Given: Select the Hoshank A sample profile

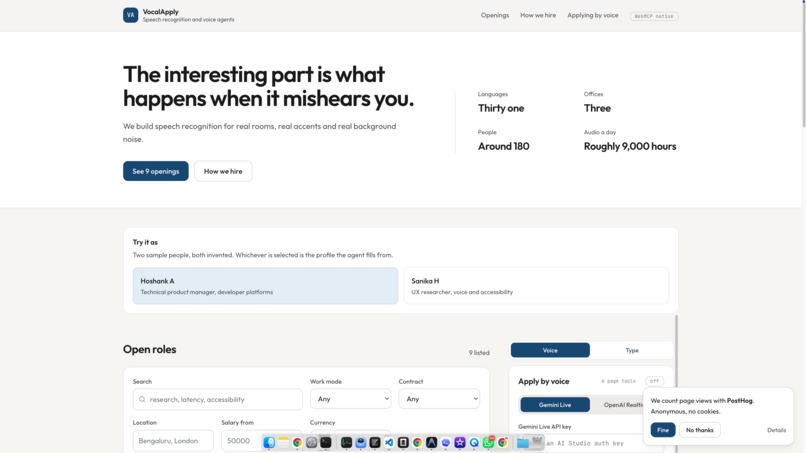Looking at the screenshot, I should pos(265,286).
